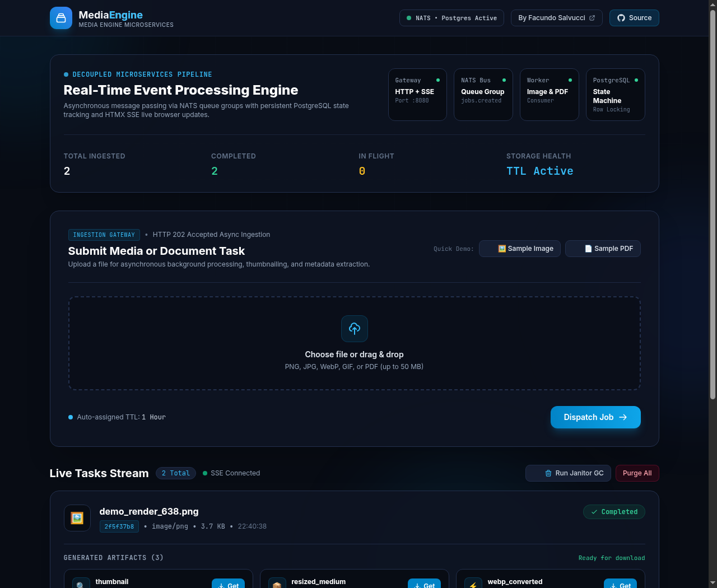Click the file drag and drop zone
The width and height of the screenshot is (717, 588).
click(x=355, y=343)
